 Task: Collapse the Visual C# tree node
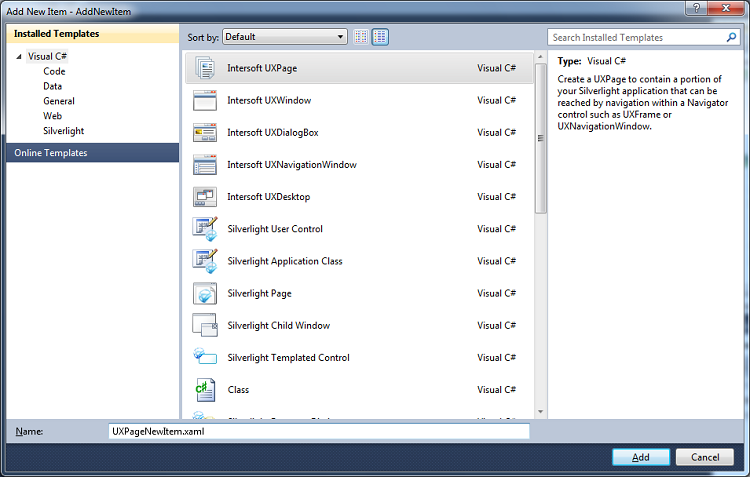click(19, 56)
